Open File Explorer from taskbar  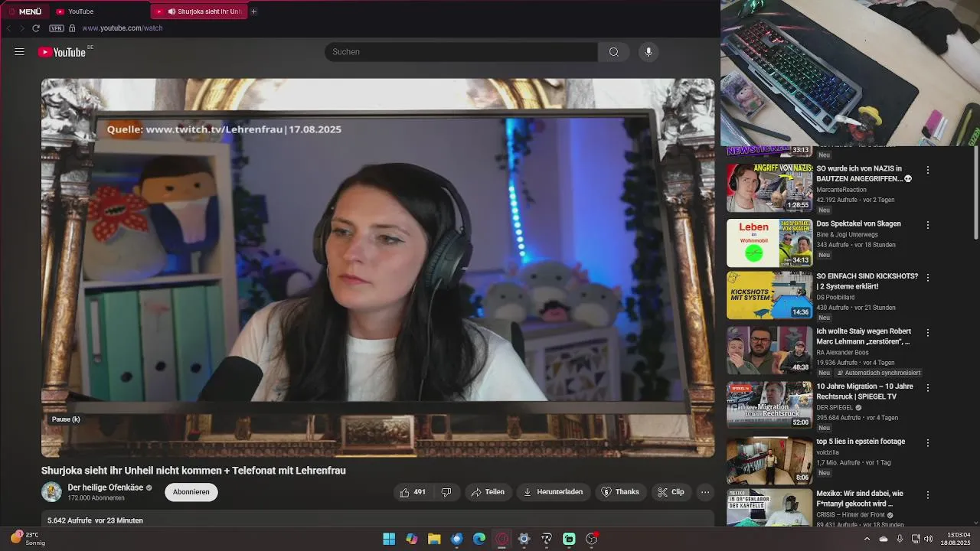pos(434,539)
